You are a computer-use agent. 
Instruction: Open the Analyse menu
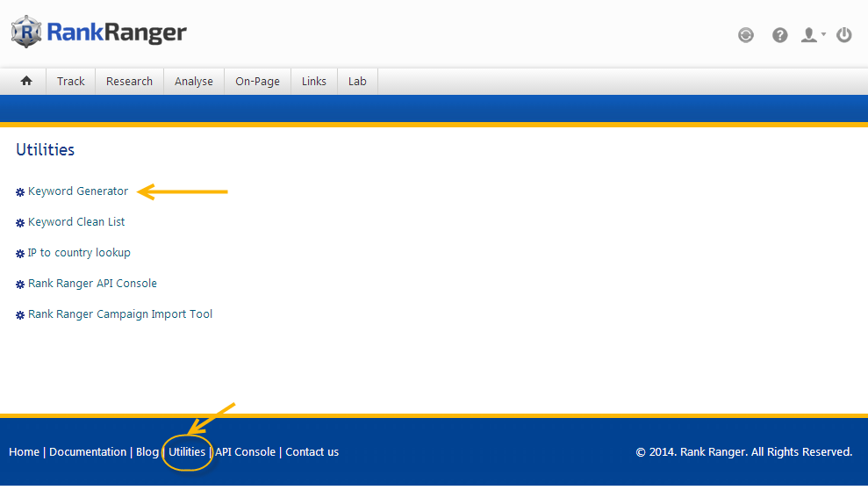point(194,81)
